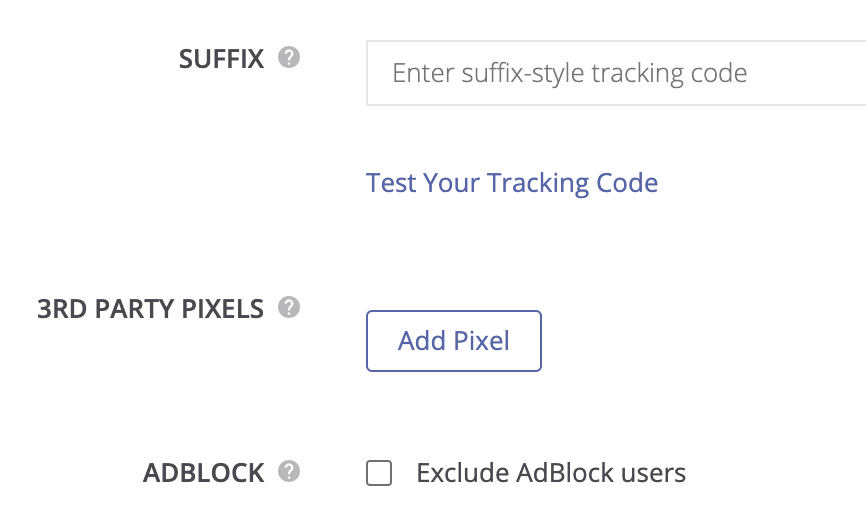Toggle the Exclude AdBlock users checkbox
866x532 pixels.
pyautogui.click(x=379, y=473)
